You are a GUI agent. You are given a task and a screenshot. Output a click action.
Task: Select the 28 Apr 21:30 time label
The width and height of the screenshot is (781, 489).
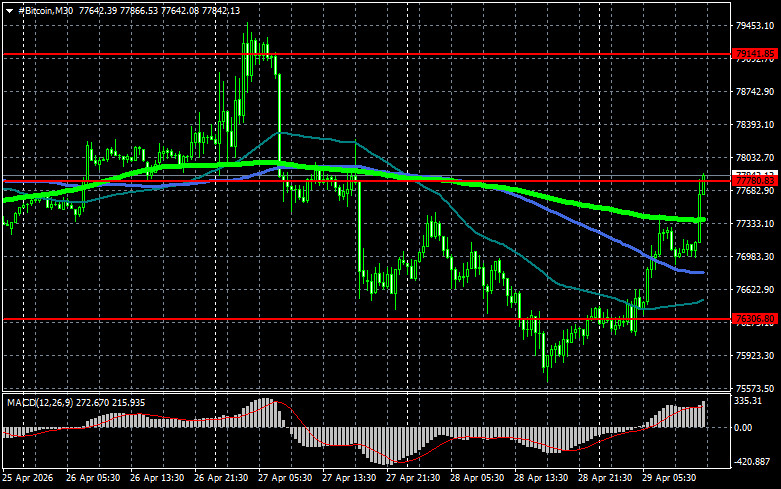click(605, 478)
